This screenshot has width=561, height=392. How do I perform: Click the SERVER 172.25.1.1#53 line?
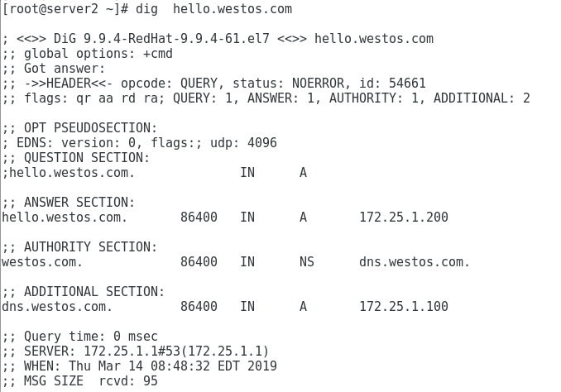point(136,351)
